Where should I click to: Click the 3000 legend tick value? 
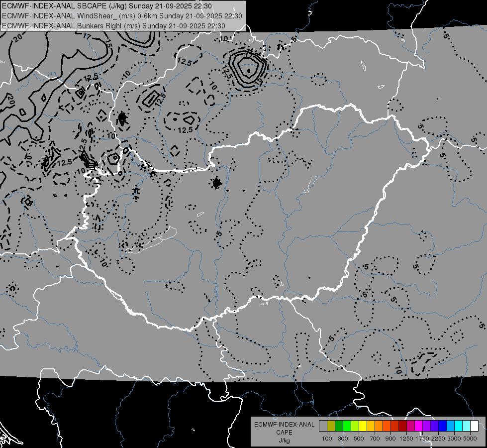454,439
